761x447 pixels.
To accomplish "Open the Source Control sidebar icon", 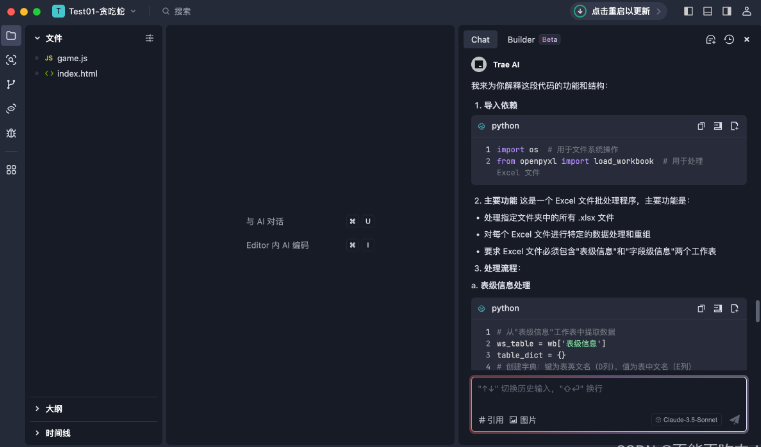I will pos(11,84).
